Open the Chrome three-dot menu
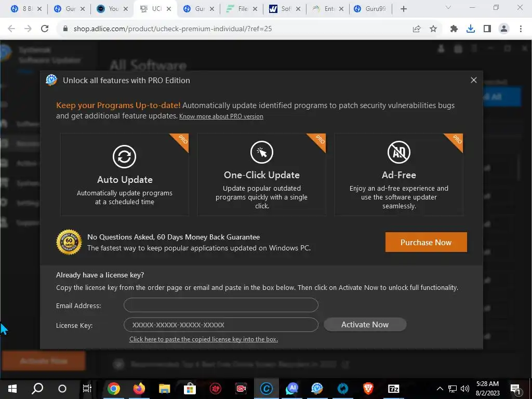 point(521,29)
